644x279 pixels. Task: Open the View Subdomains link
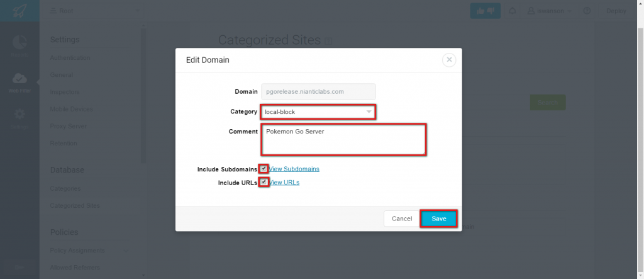(294, 169)
